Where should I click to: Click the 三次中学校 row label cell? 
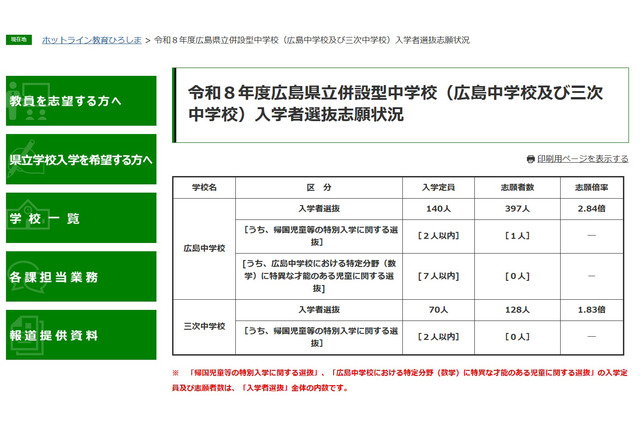(204, 326)
